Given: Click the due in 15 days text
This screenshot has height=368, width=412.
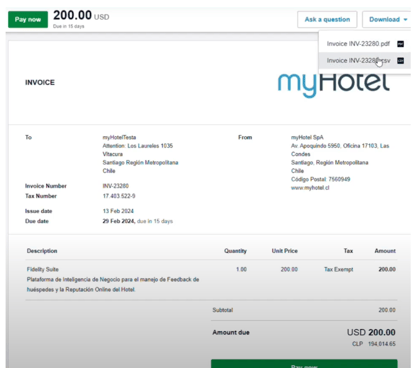Looking at the screenshot, I should tap(155, 221).
